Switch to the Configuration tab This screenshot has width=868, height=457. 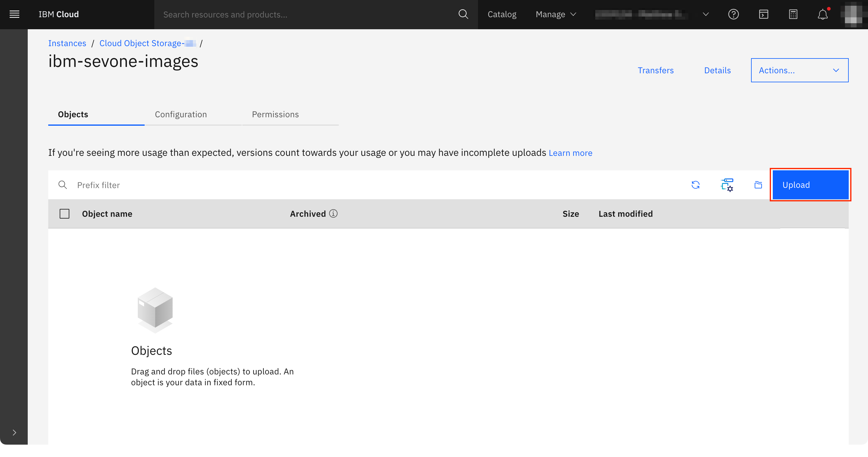pos(193,115)
